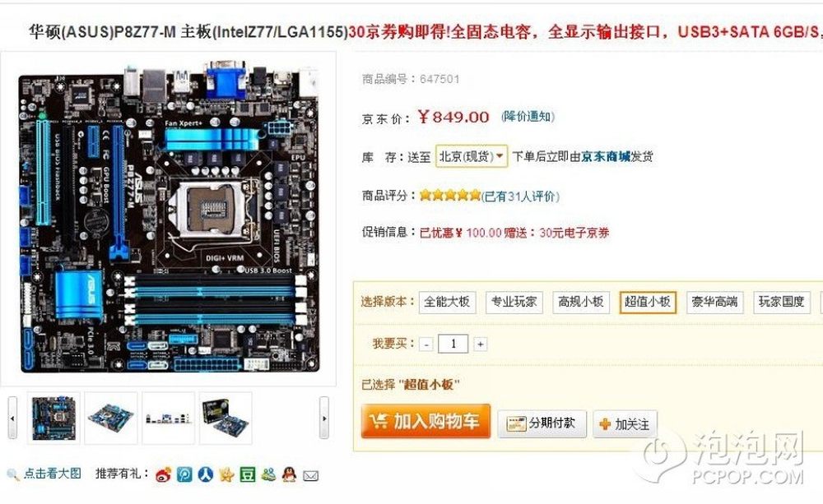The width and height of the screenshot is (823, 504).
Task: Click the orange 加入购物车 button
Action: [425, 421]
